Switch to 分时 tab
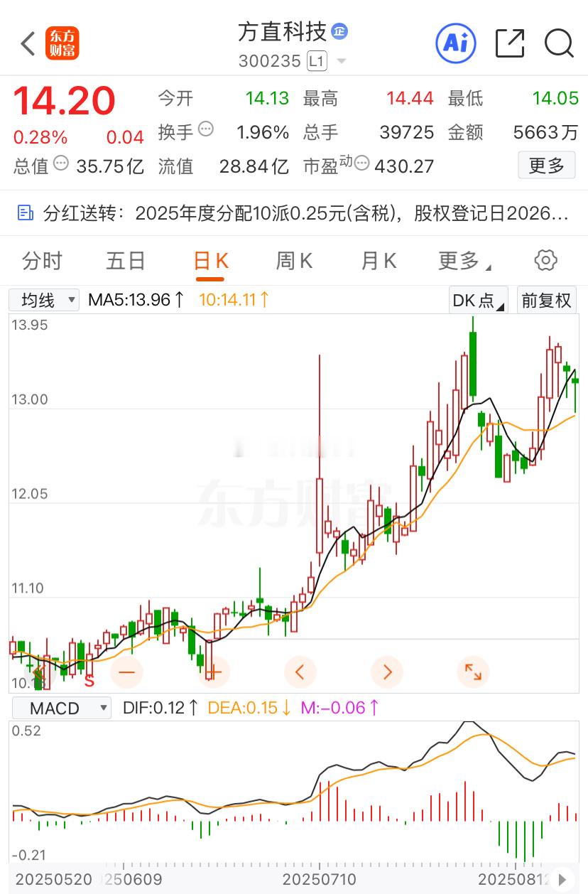The image size is (588, 894). tap(42, 261)
